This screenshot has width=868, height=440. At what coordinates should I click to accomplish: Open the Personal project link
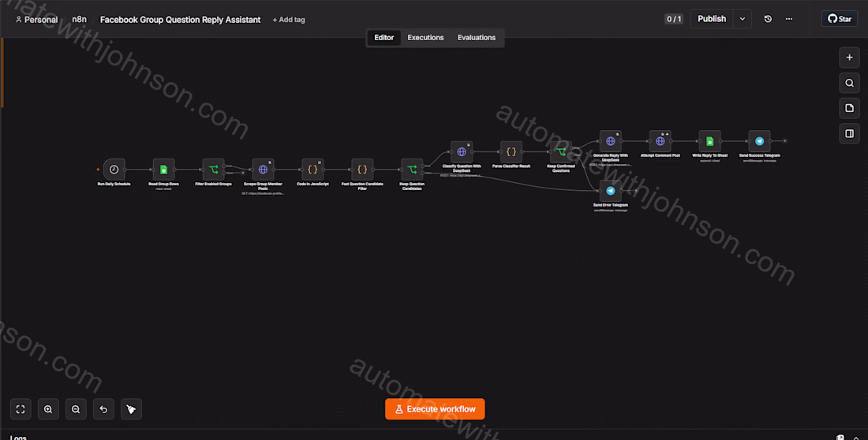36,20
